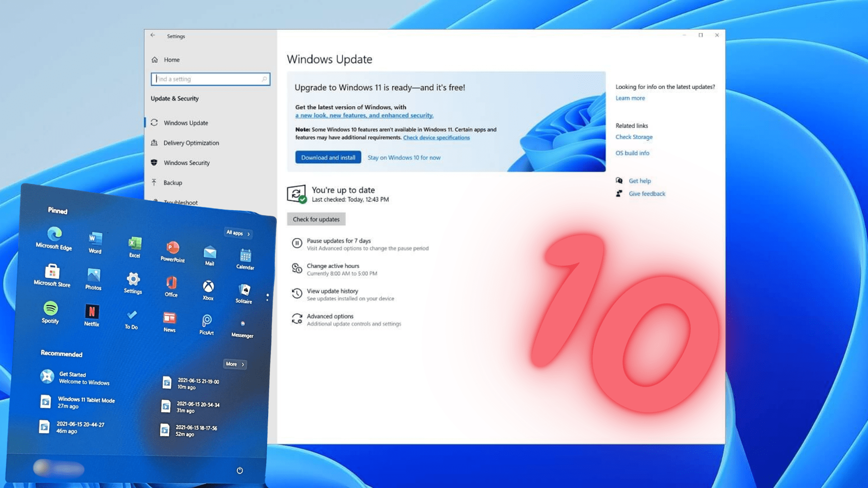
Task: Click Download and install for Windows 11
Action: tap(328, 157)
